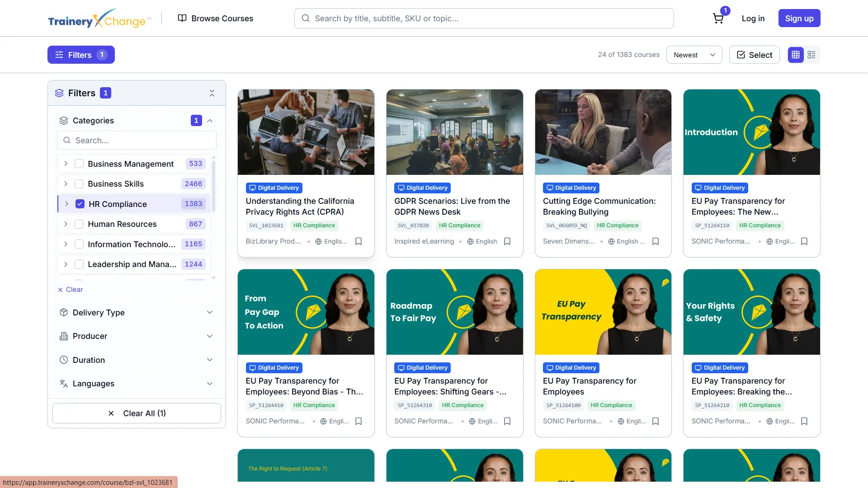Viewport: 868px width, 488px height.
Task: Expand Leadership and Management subcategories
Action: click(x=66, y=264)
